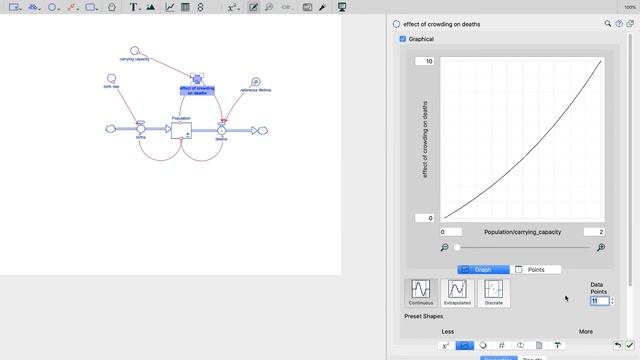Click the green checkmark apply button
The image size is (640, 360).
pyautogui.click(x=630, y=345)
